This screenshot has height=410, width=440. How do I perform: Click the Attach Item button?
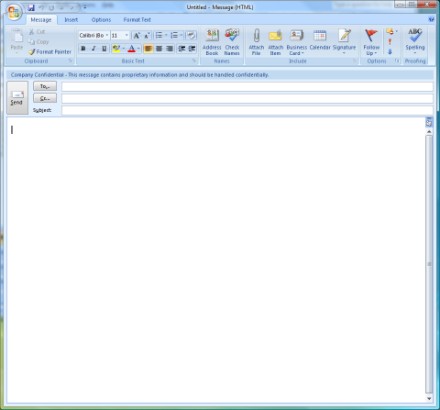pyautogui.click(x=275, y=42)
